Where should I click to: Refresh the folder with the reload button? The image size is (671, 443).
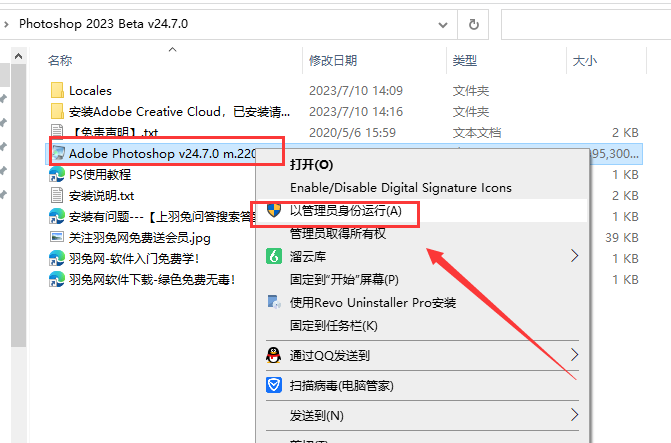[473, 24]
